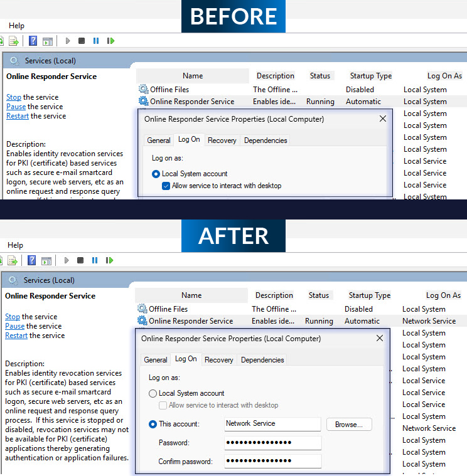This screenshot has height=476, width=467.
Task: Sort by Startup Type column in BEFORE panel
Action: click(x=370, y=76)
